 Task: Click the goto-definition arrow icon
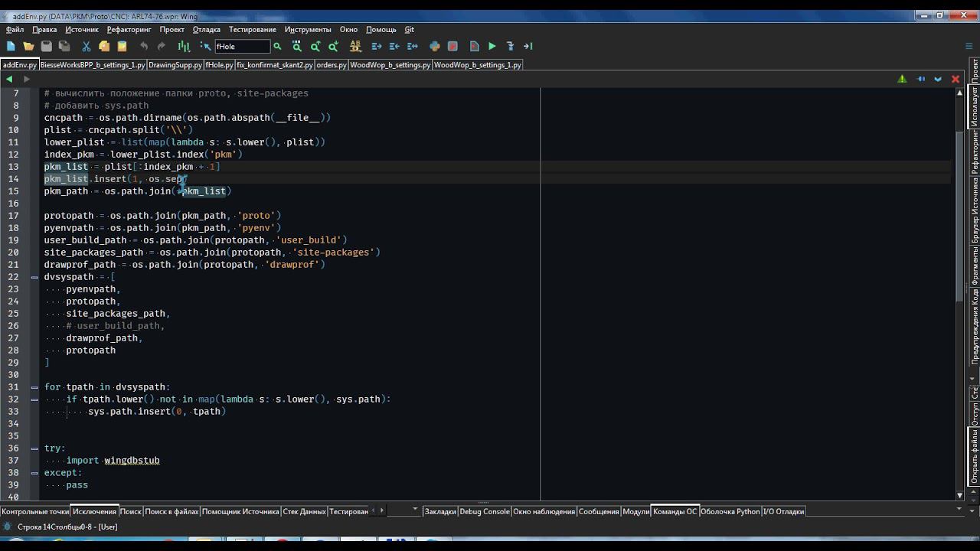205,46
